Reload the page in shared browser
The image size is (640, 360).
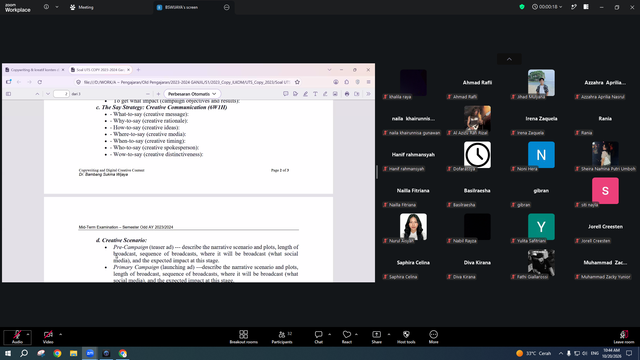pyautogui.click(x=40, y=82)
